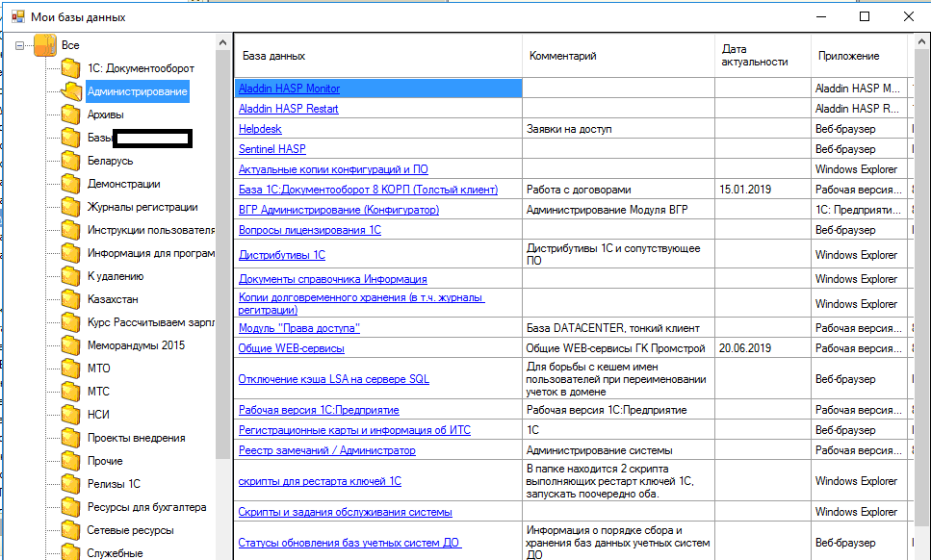
Task: Select the Беларусь folder label
Action: pyautogui.click(x=111, y=161)
